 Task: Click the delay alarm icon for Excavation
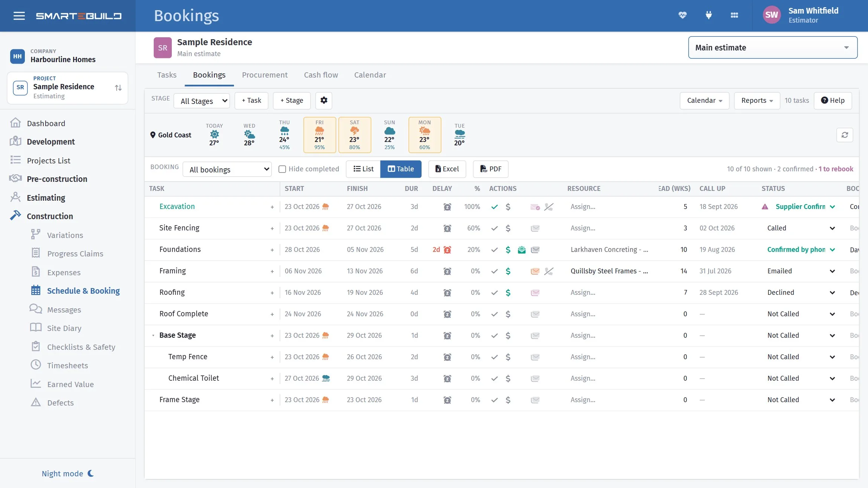[447, 207]
